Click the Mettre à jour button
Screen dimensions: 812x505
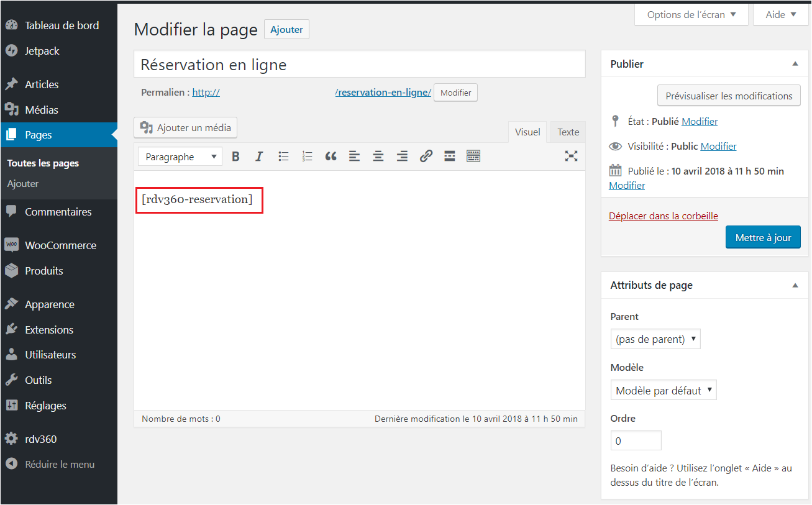coord(763,237)
